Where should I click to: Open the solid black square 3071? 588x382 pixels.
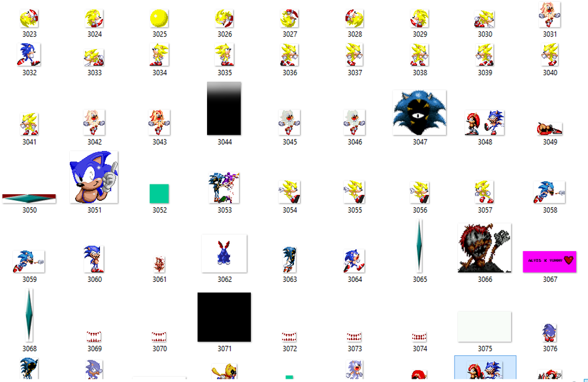(x=224, y=317)
